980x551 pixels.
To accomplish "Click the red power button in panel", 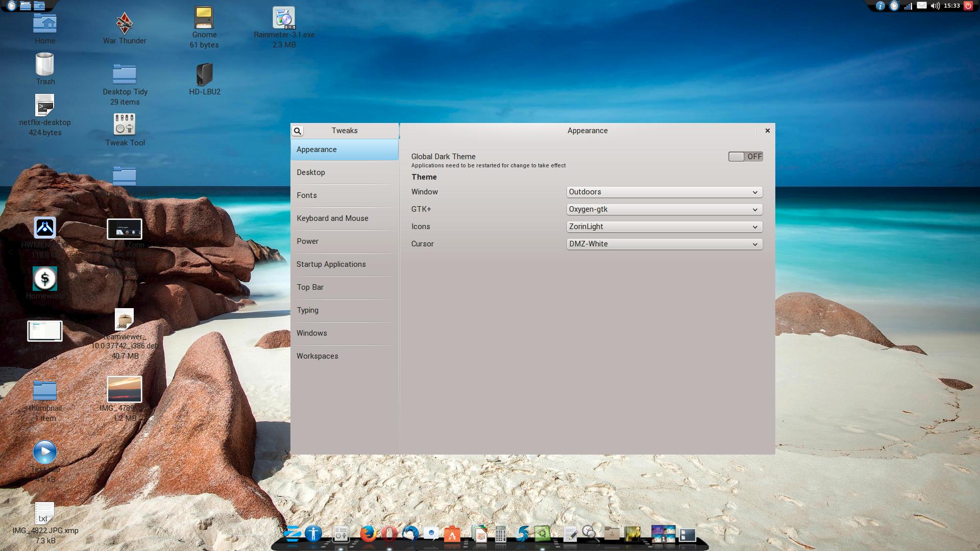I will click(x=968, y=6).
